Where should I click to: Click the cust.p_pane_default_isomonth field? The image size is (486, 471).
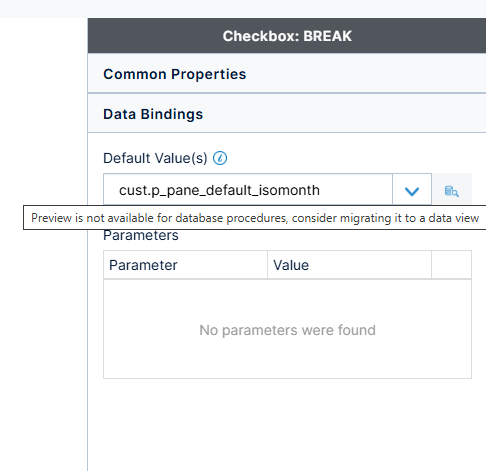tap(248, 190)
